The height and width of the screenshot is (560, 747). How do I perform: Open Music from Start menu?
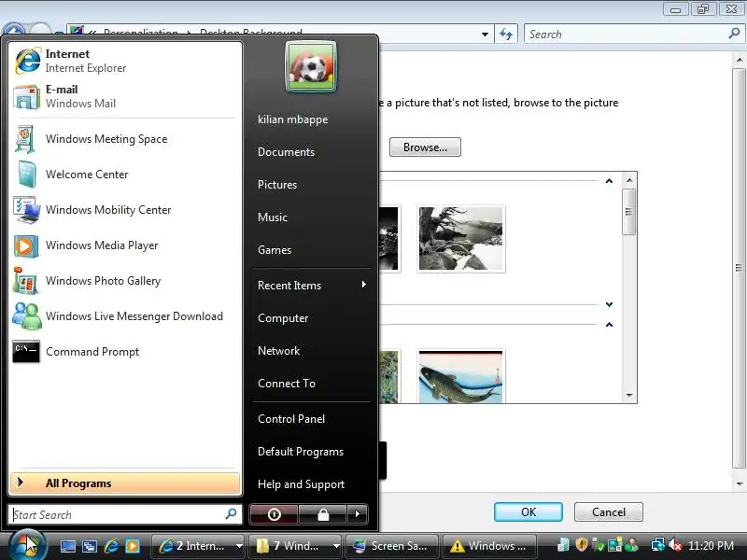coord(273,217)
